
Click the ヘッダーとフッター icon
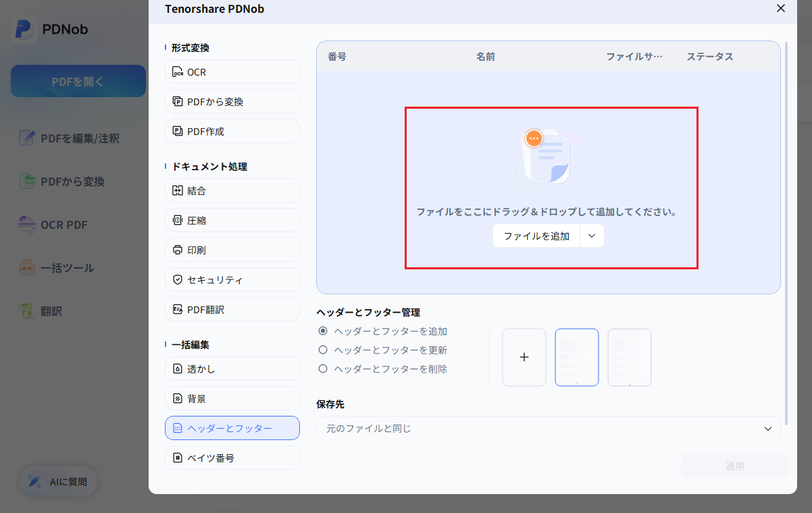178,429
